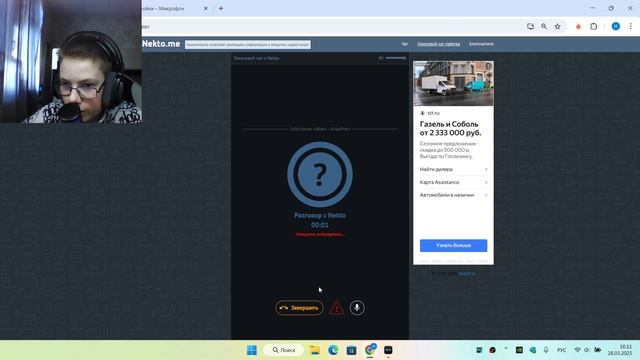Open the ad options icon on truck image
Screen dimensions: 640x360
click(x=489, y=66)
